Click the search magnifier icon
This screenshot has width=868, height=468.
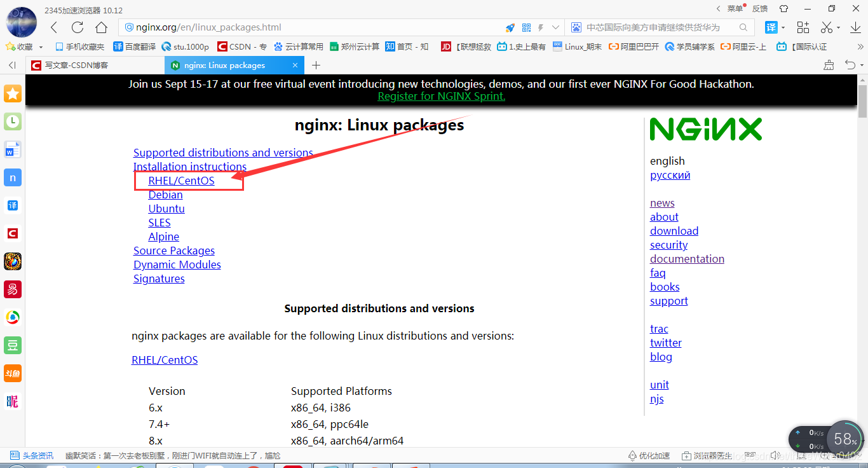click(743, 27)
